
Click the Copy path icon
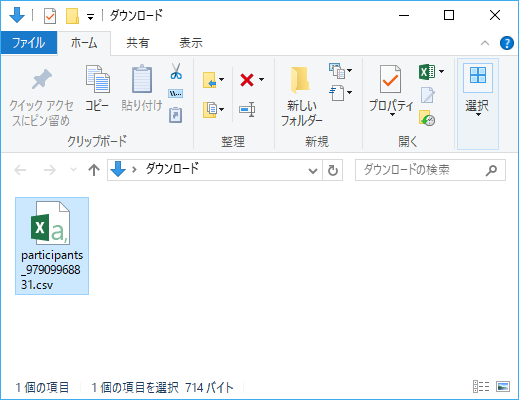pos(176,94)
